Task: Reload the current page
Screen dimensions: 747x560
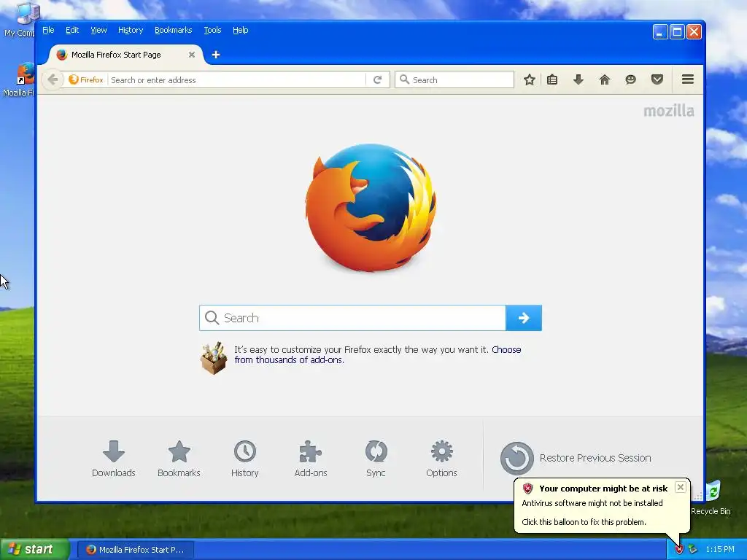Action: pyautogui.click(x=378, y=79)
